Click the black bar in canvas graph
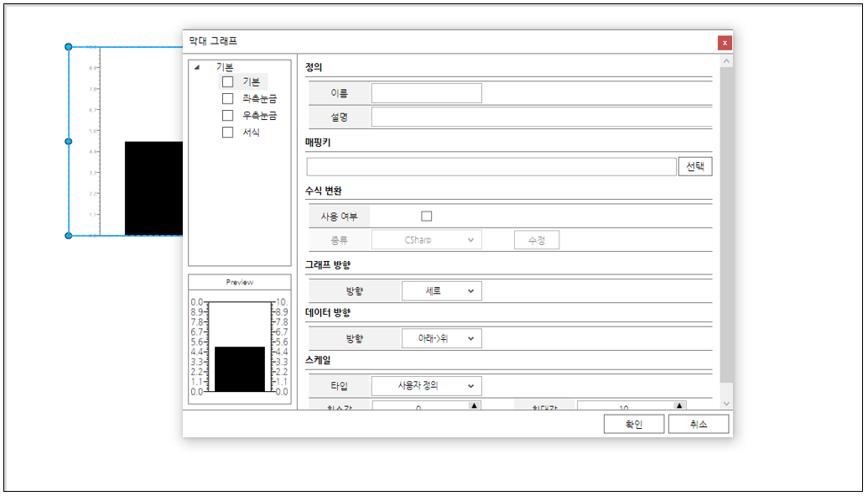The image size is (868, 496). click(x=154, y=189)
